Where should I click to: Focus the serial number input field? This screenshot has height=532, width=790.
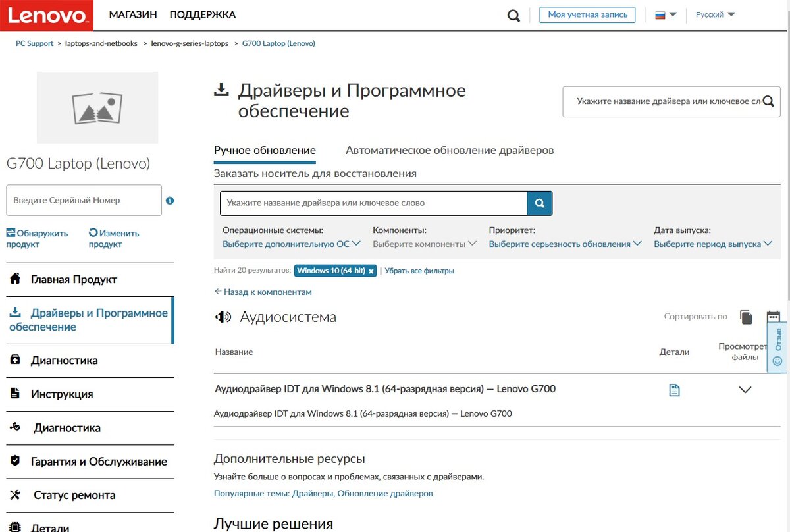(84, 200)
